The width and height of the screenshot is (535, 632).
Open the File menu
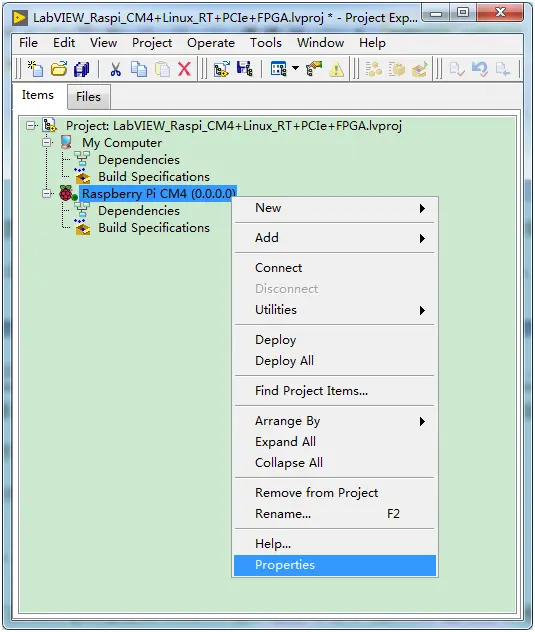(28, 43)
